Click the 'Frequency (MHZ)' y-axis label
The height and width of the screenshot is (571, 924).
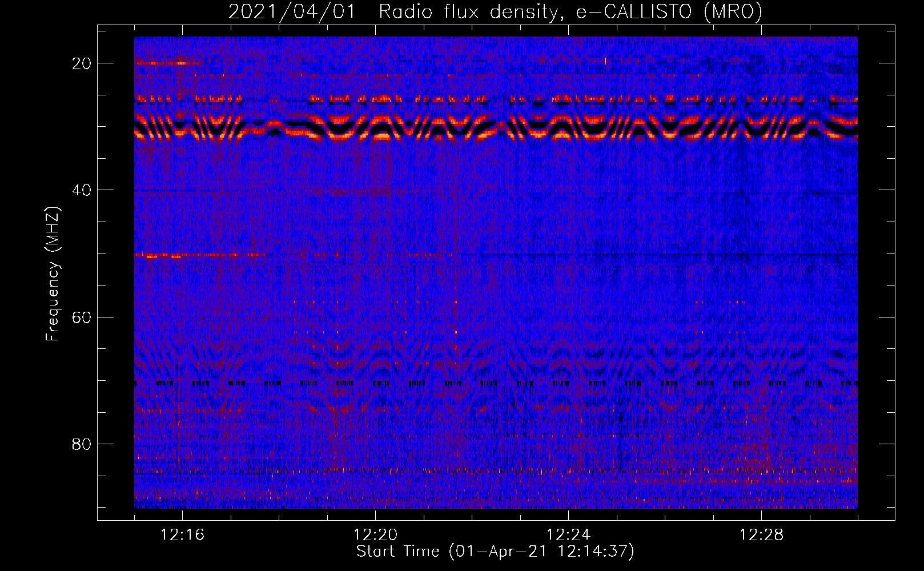[53, 274]
